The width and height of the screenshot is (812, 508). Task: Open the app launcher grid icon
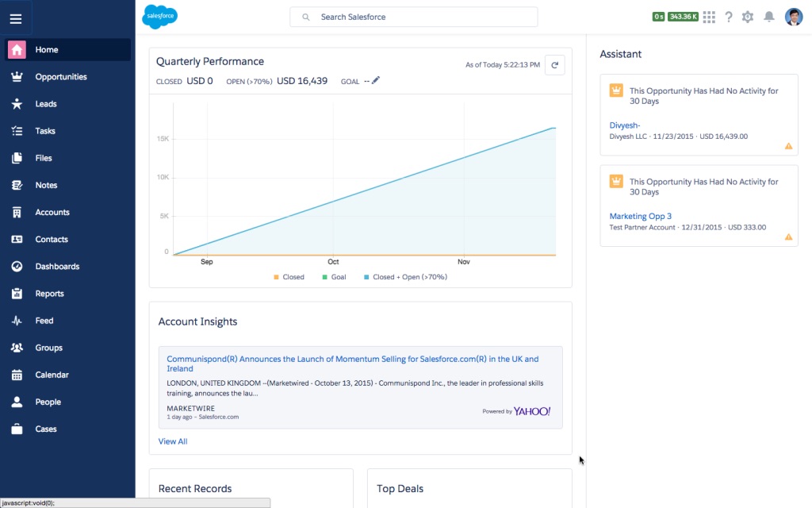pyautogui.click(x=709, y=17)
